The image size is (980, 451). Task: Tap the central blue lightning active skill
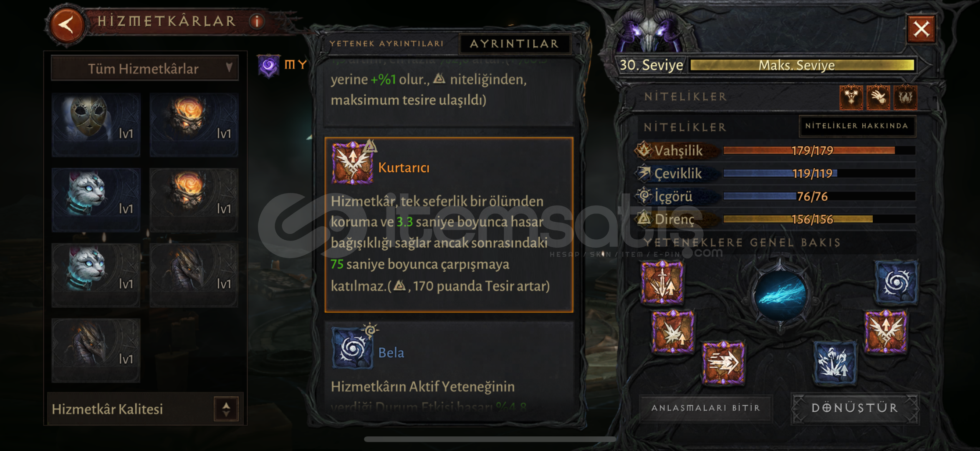[x=780, y=294]
